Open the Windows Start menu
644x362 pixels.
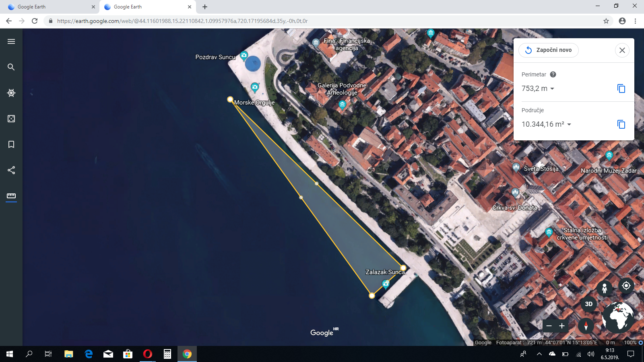10,354
